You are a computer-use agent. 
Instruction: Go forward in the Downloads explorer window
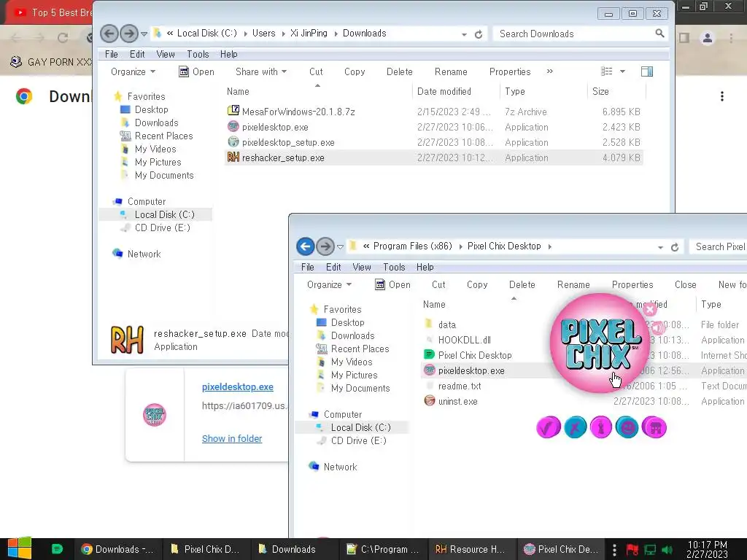tap(128, 34)
